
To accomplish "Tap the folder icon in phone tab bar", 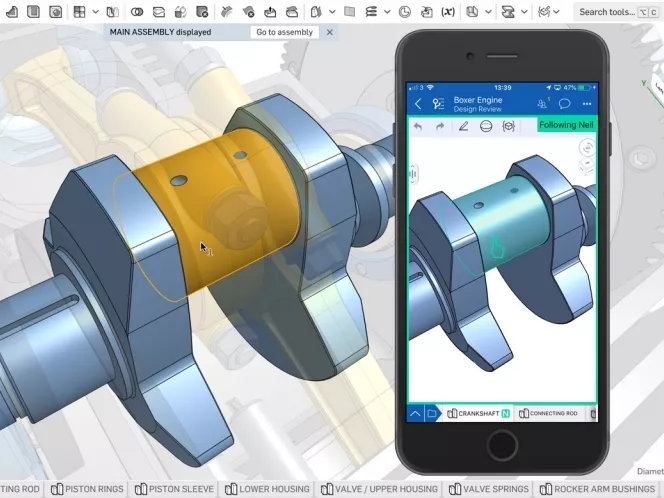I will click(432, 413).
